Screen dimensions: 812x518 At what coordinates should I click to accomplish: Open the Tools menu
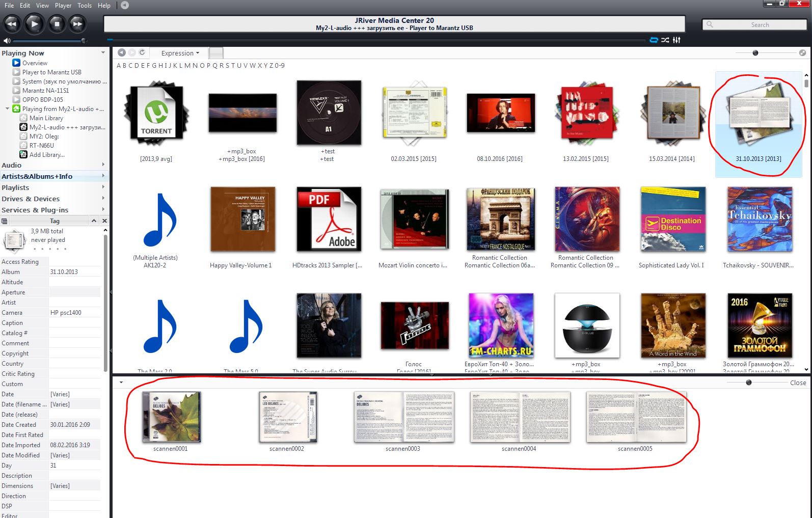point(85,5)
